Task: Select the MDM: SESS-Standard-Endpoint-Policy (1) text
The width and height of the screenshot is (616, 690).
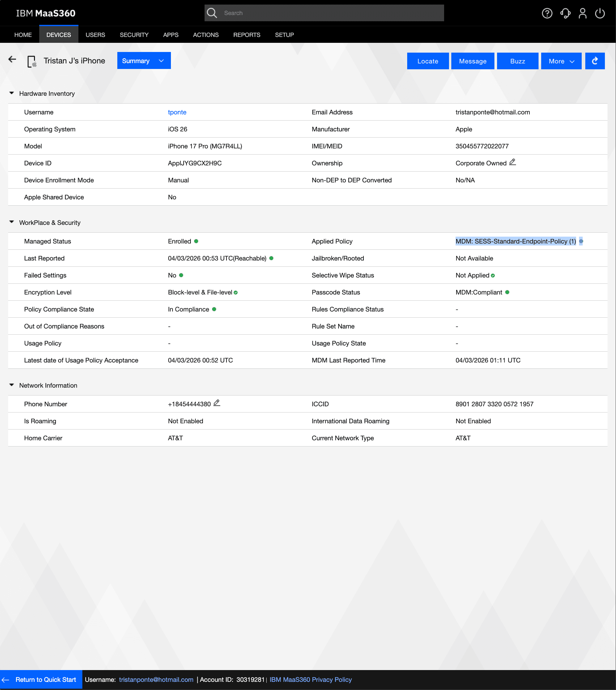Action: (515, 241)
